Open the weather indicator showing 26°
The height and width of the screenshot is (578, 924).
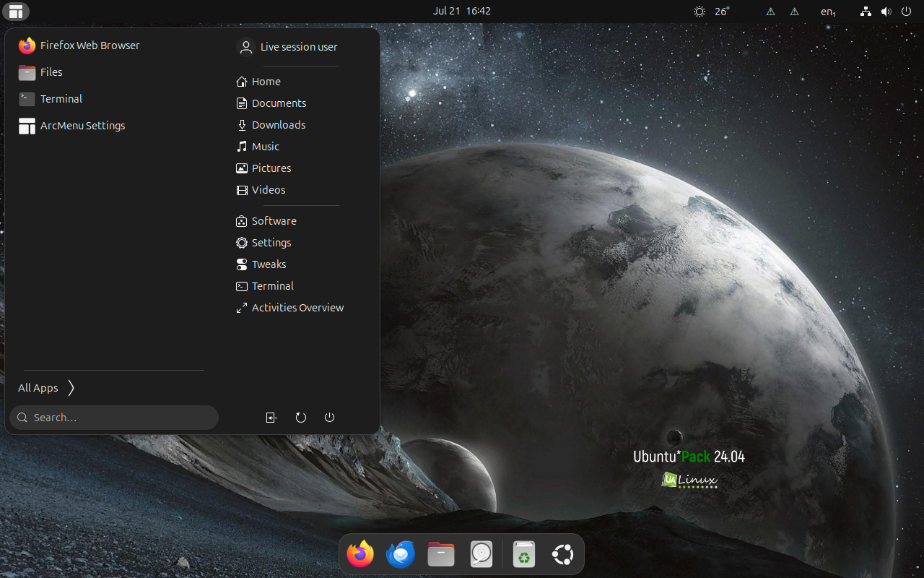click(712, 12)
